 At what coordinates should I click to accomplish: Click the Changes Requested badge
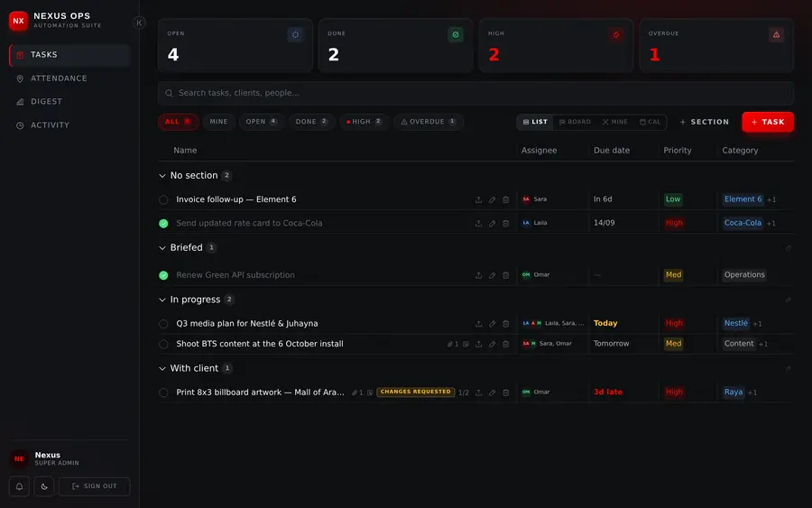pyautogui.click(x=415, y=392)
